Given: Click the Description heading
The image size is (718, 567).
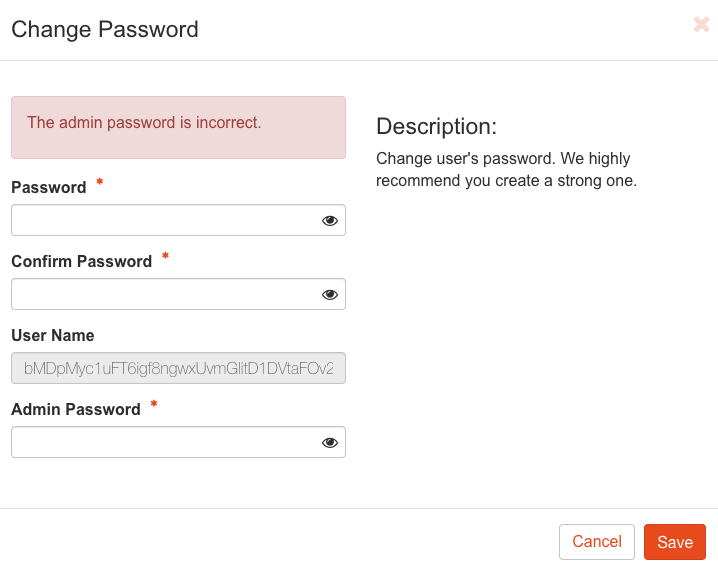Looking at the screenshot, I should click(436, 127).
